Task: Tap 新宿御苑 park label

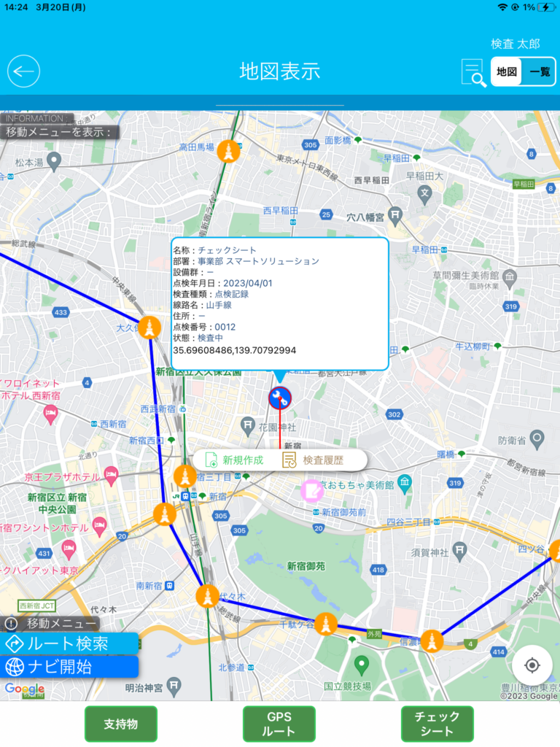Action: (x=306, y=566)
